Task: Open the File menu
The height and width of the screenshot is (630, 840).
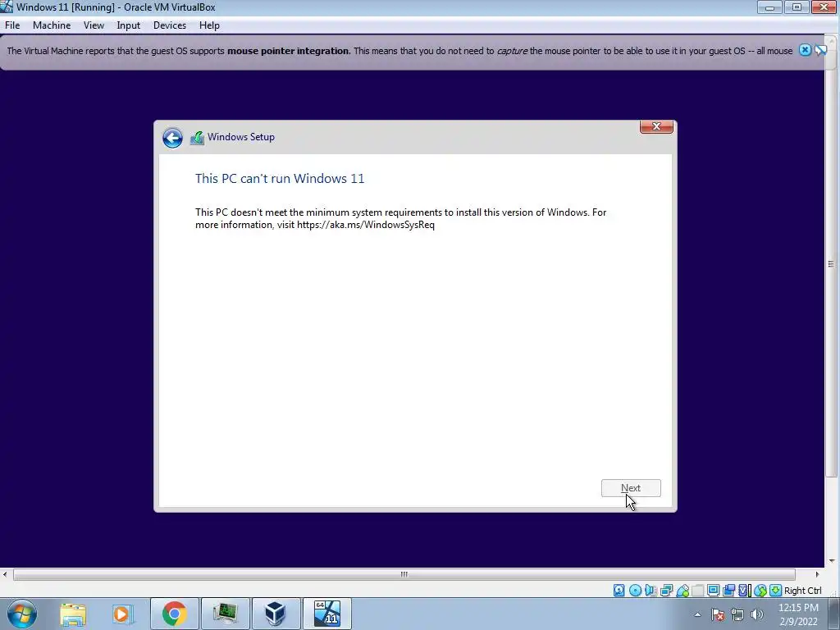Action: click(12, 25)
